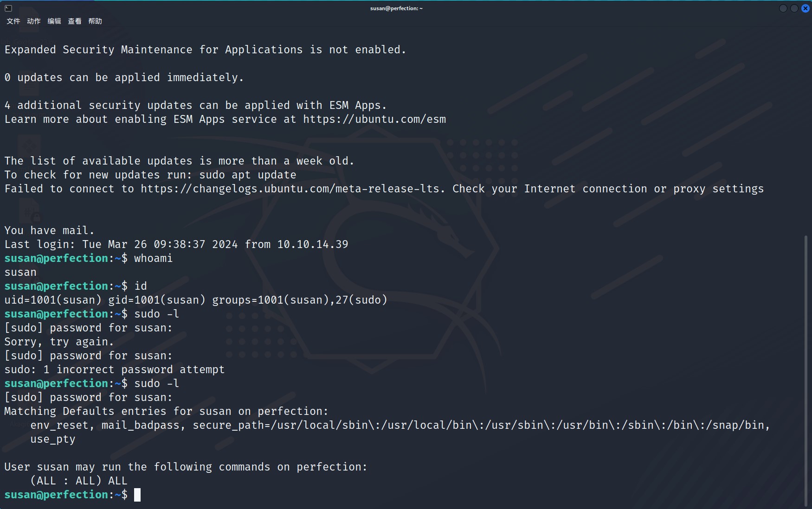Click 'Matching Defaults entries for susan' line
812x509 pixels.
coord(166,412)
